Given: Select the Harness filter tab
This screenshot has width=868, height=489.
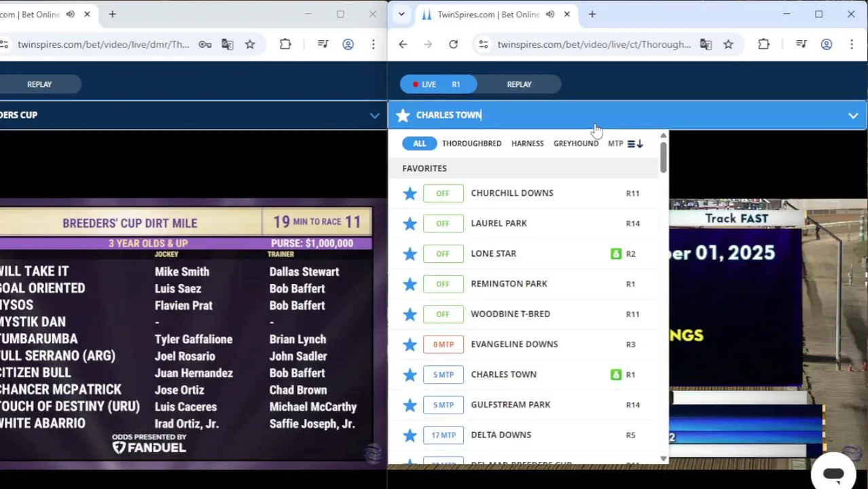Looking at the screenshot, I should [528, 143].
